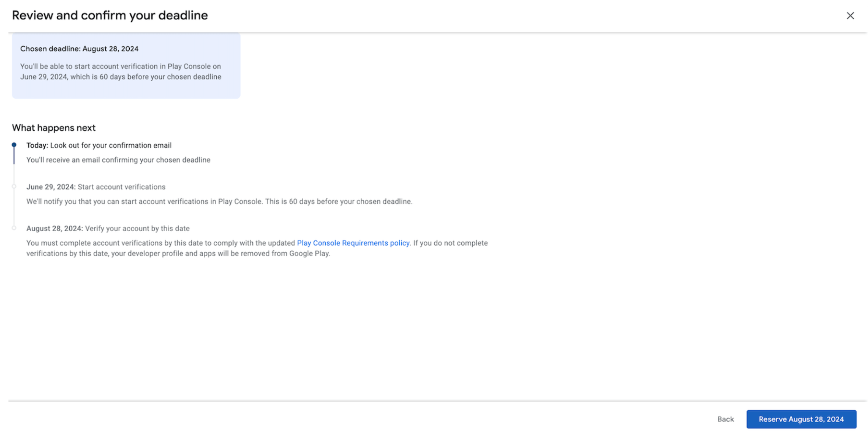The height and width of the screenshot is (431, 868).
Task: Click gray timeline line between June and August
Action: pyautogui.click(x=14, y=207)
